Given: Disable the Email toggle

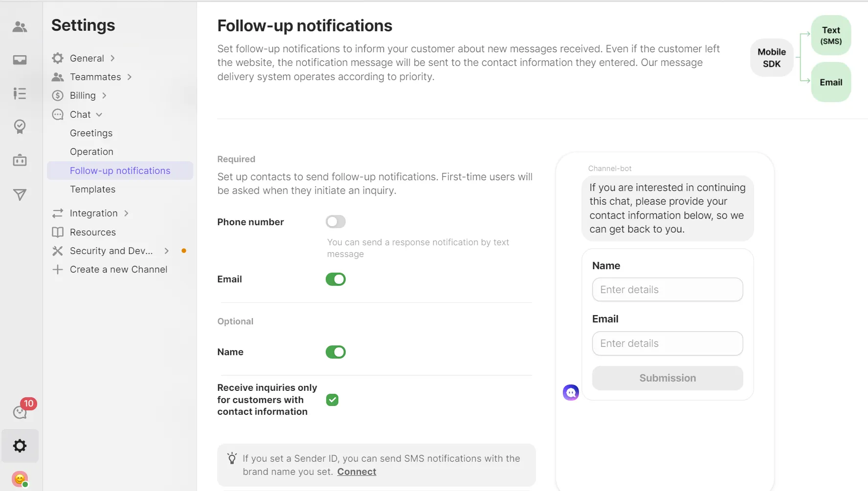Looking at the screenshot, I should [x=335, y=279].
